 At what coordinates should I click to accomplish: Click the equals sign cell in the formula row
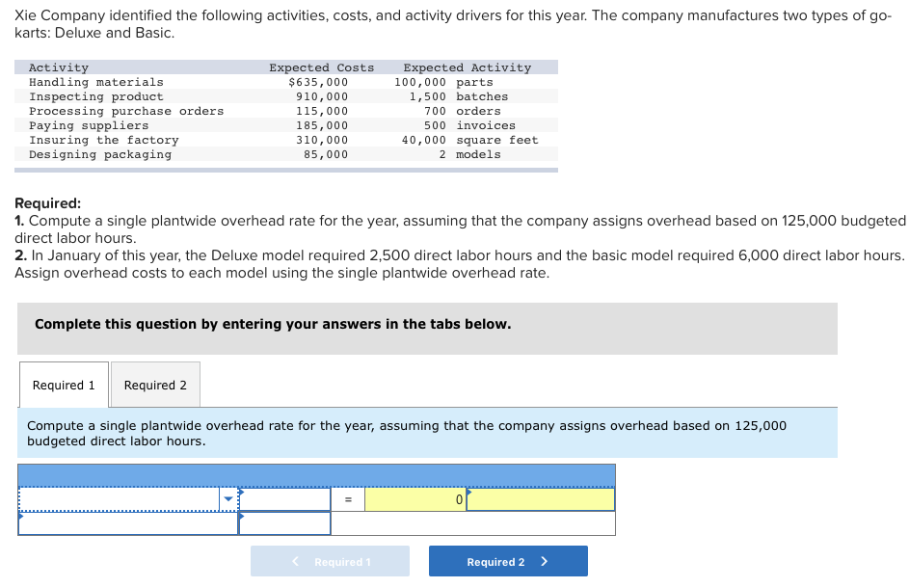tap(348, 499)
